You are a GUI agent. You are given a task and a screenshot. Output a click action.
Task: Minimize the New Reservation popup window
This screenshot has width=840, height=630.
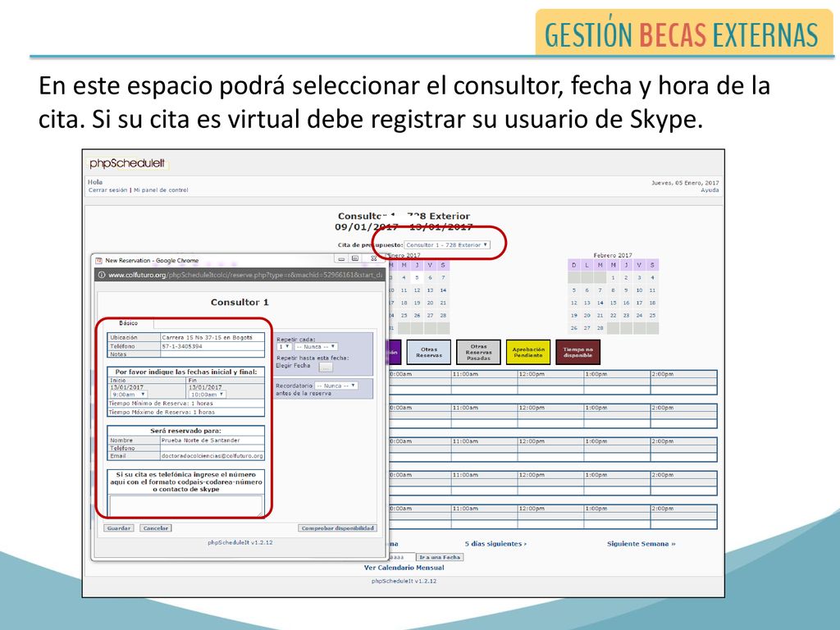click(x=341, y=258)
